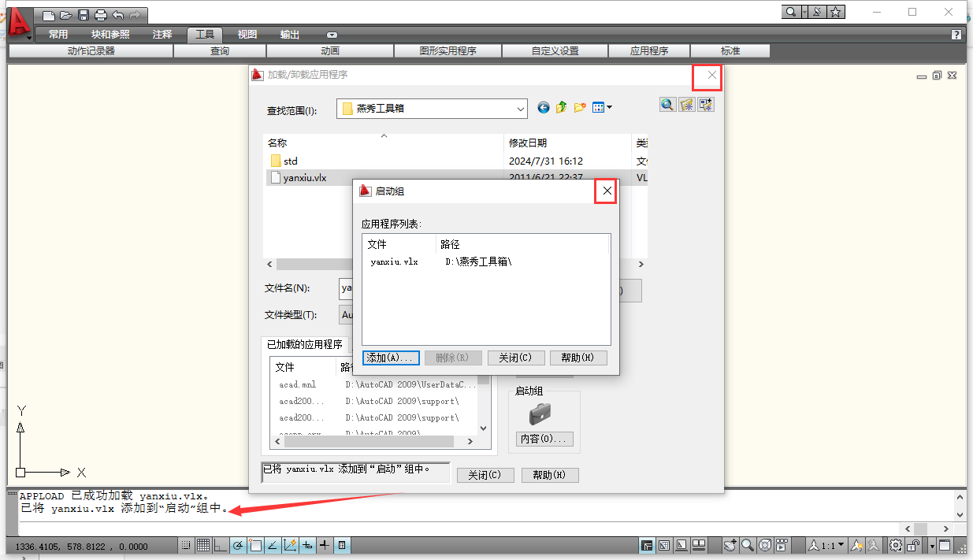Toggle the lock icon in status bar
This screenshot has height=560, width=973.
(914, 545)
